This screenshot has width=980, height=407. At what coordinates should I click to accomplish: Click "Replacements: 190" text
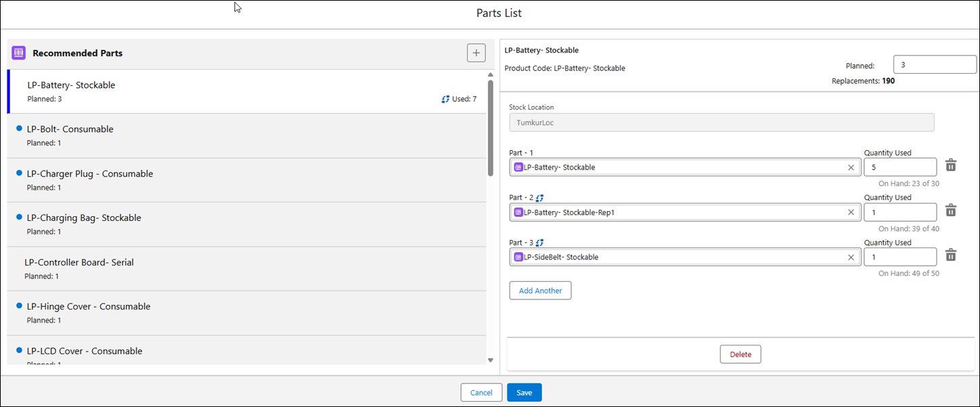coord(864,81)
